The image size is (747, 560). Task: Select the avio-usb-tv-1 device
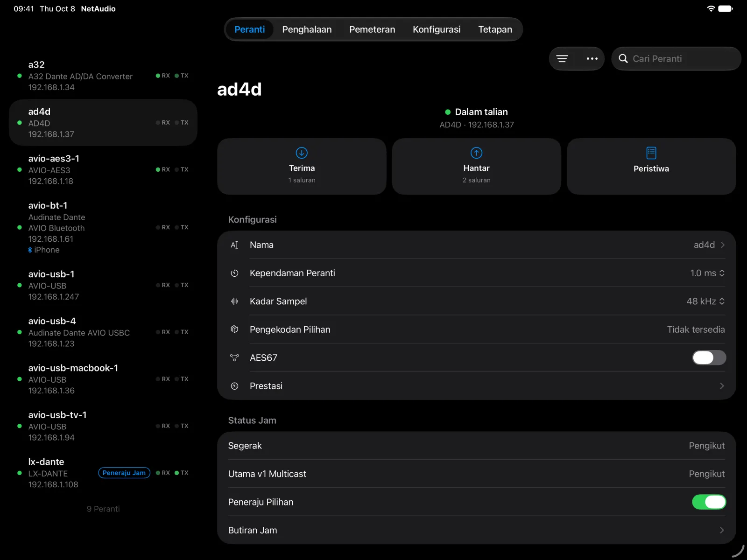pyautogui.click(x=103, y=426)
